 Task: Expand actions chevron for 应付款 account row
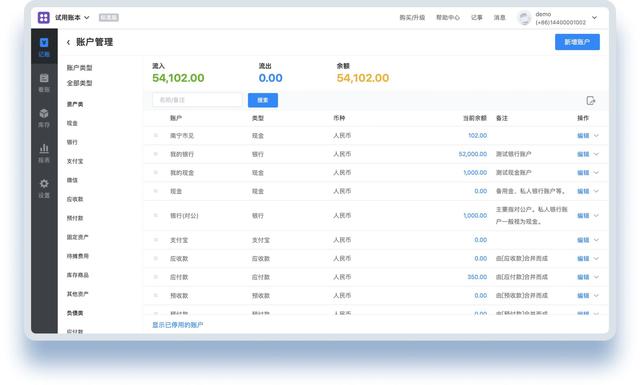[596, 277]
